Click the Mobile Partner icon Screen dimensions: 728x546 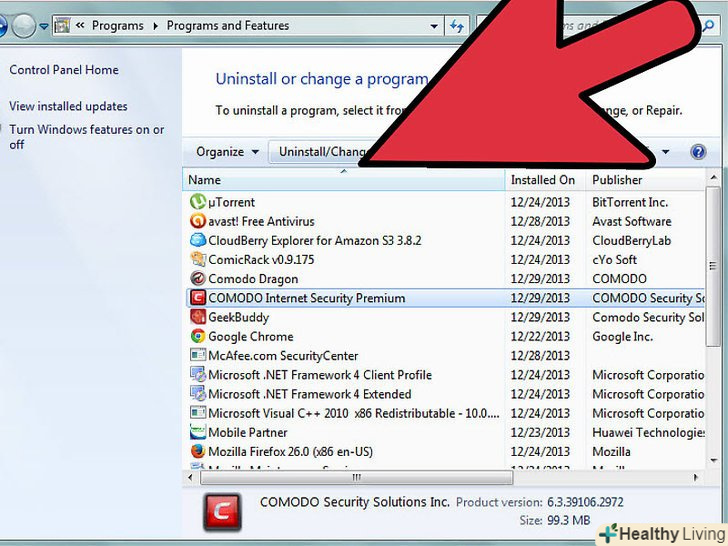(198, 432)
